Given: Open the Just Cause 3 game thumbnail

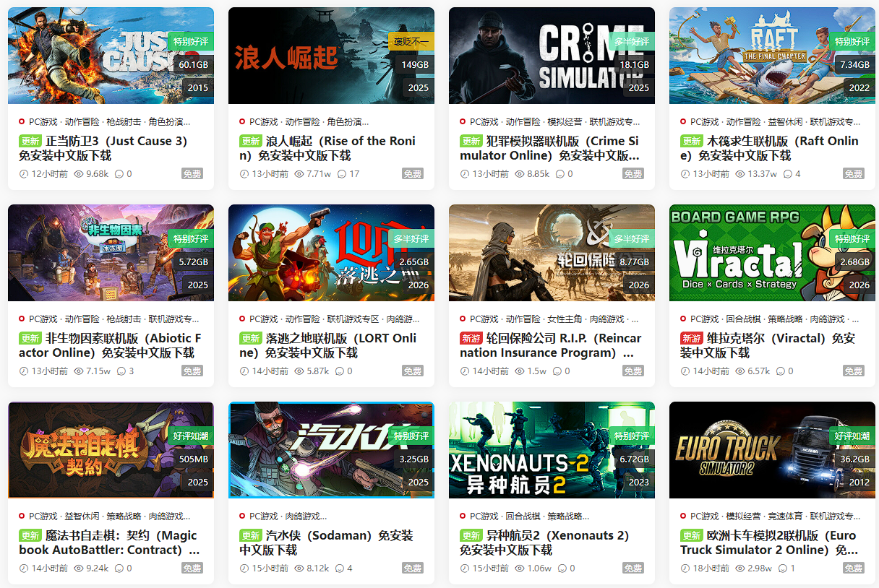Looking at the screenshot, I should (111, 56).
